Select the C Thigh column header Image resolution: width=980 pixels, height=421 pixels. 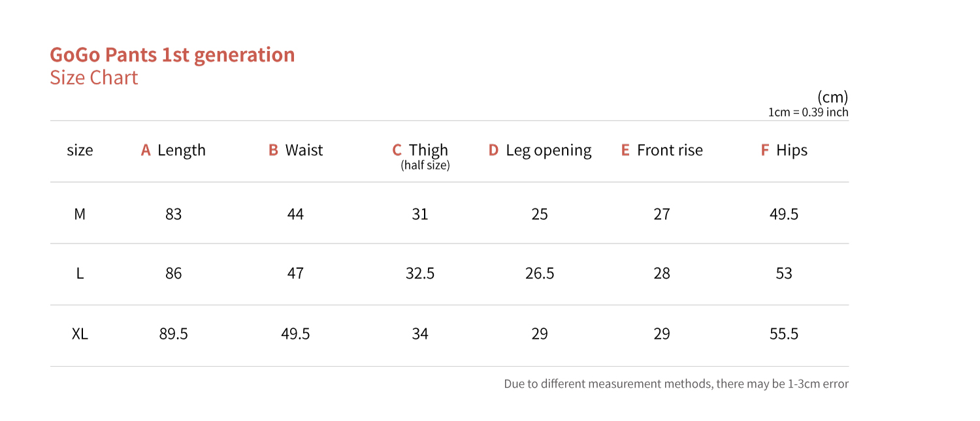[x=420, y=151]
